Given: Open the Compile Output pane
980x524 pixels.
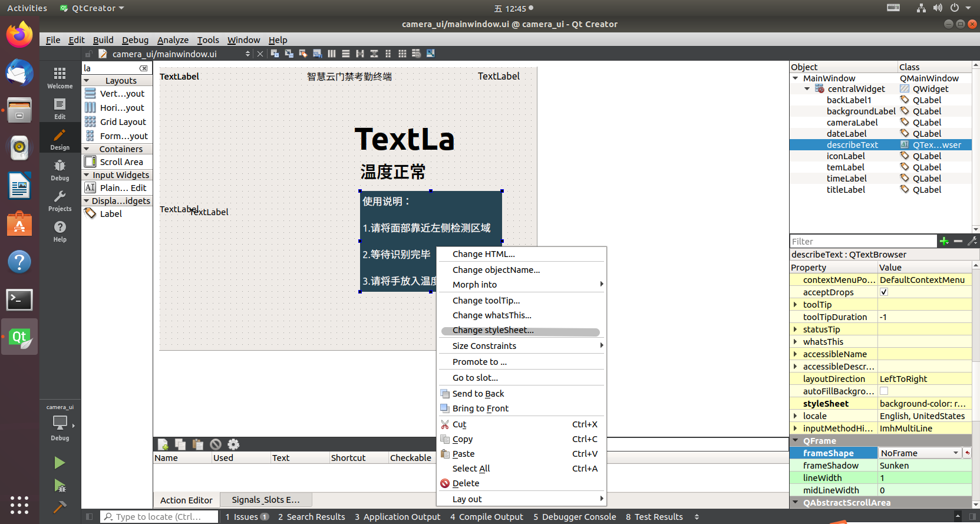Looking at the screenshot, I should click(487, 517).
